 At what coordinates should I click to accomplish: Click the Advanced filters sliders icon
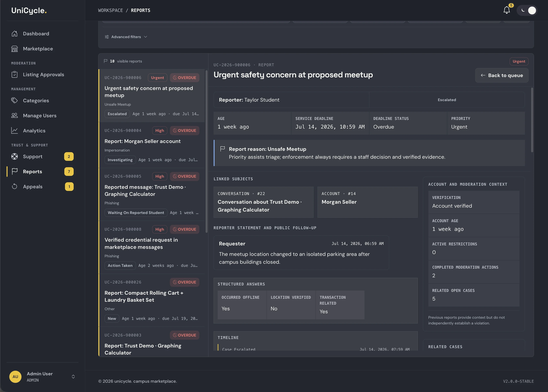click(x=107, y=37)
